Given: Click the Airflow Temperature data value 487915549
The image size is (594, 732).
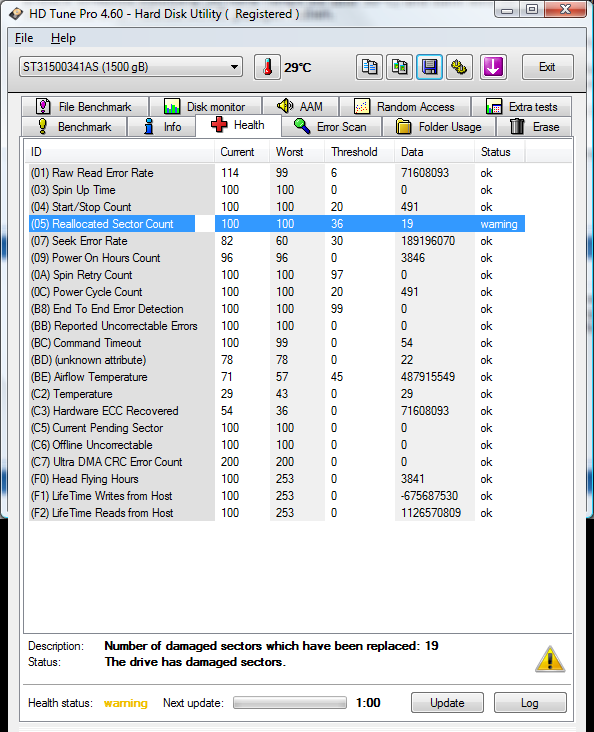Looking at the screenshot, I should pyautogui.click(x=428, y=377).
